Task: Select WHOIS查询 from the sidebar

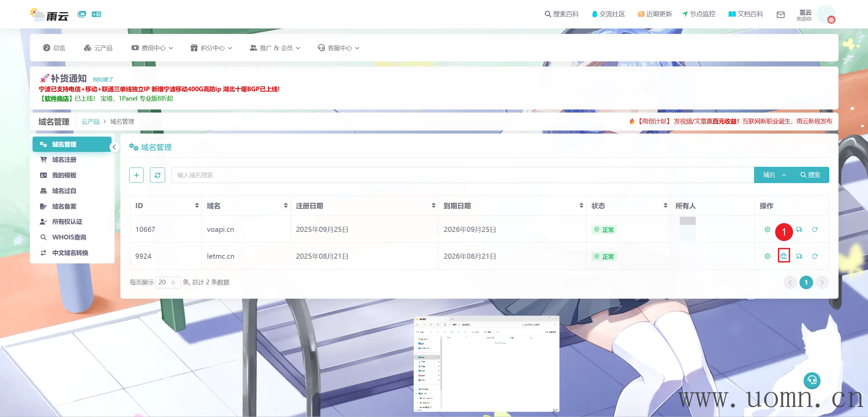Action: 69,237
